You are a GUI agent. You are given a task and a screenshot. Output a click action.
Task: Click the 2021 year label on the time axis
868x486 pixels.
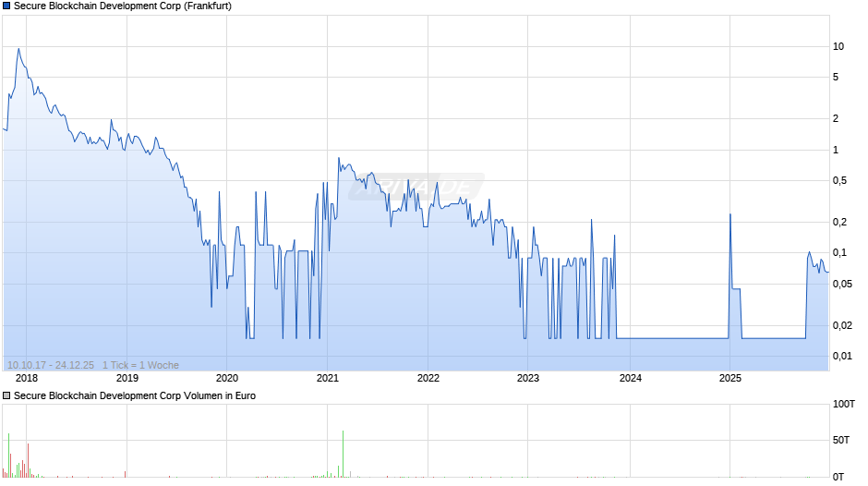(x=327, y=379)
